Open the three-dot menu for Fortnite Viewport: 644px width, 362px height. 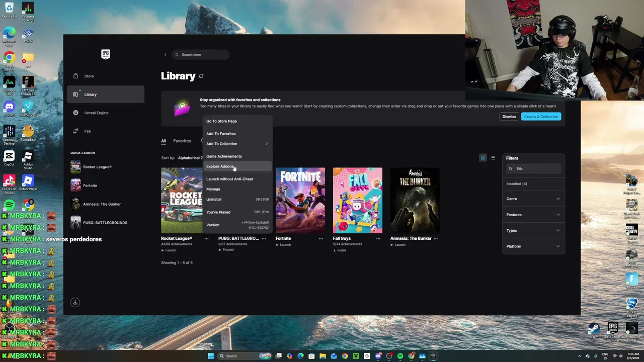pyautogui.click(x=321, y=238)
